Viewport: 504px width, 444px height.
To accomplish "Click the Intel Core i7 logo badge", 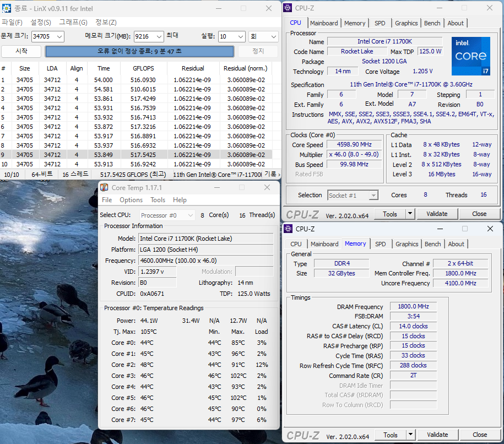I will point(470,56).
